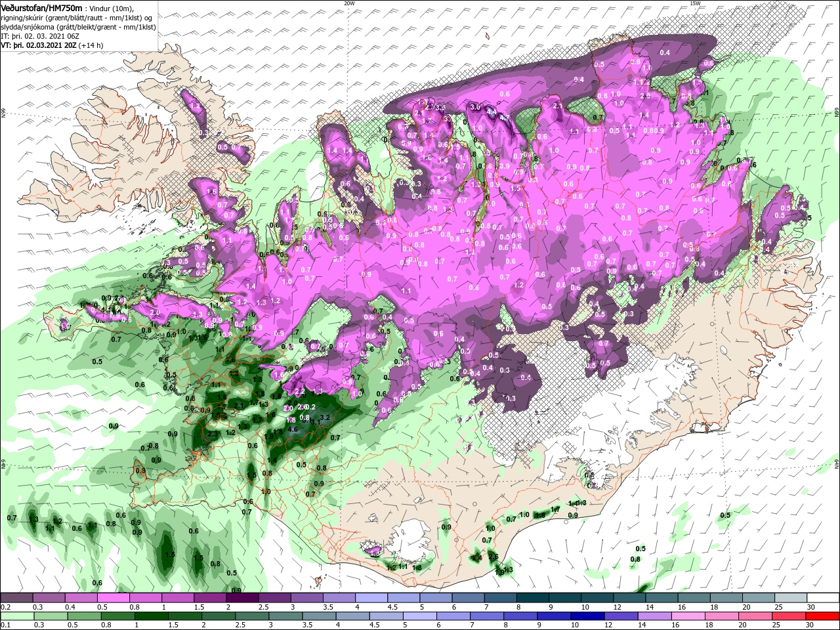The width and height of the screenshot is (840, 630).
Task: Pick the palest green rain swatch from 0.1 to 0.3
Action: [16, 616]
